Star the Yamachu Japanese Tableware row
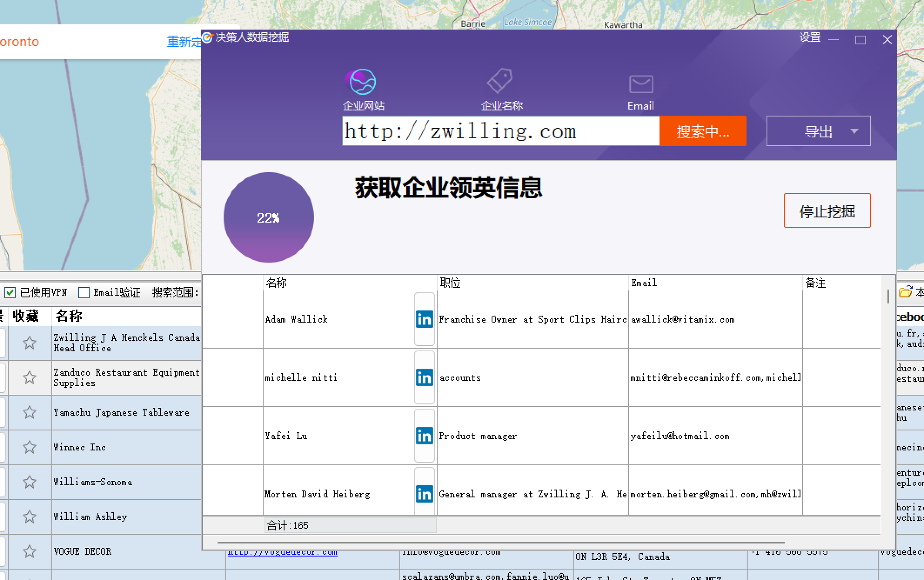The width and height of the screenshot is (924, 580). (x=30, y=413)
